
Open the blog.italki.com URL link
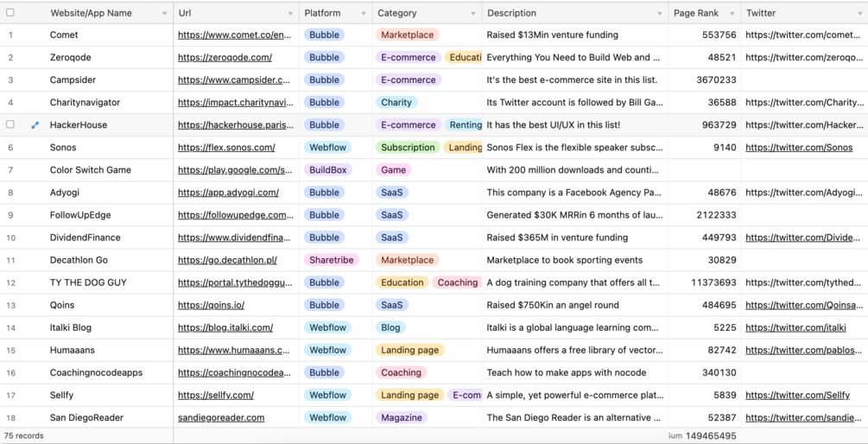pos(225,327)
